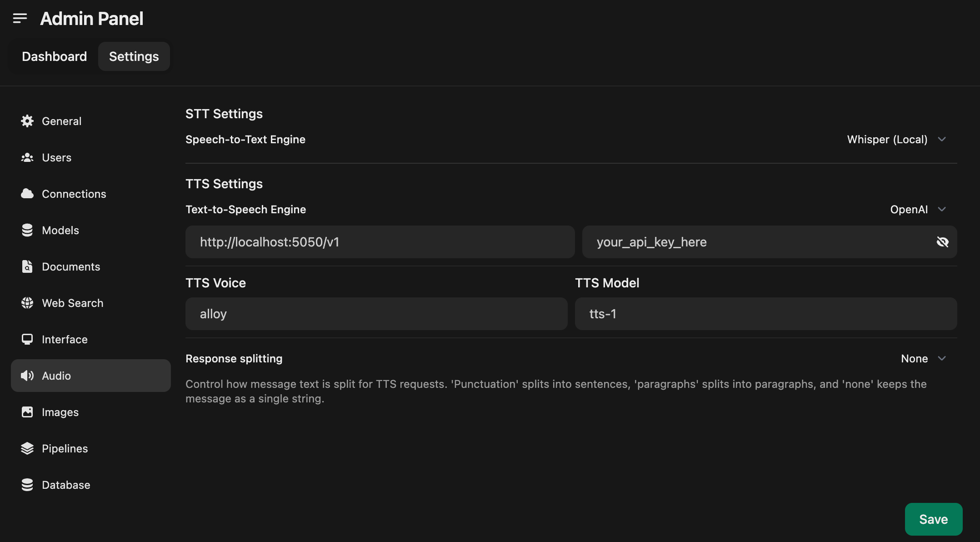Focus the TTS API base URL field
The image size is (980, 542).
pos(380,242)
